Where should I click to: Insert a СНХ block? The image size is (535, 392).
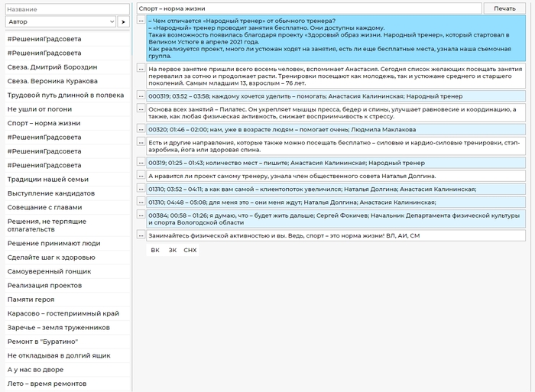(x=190, y=250)
